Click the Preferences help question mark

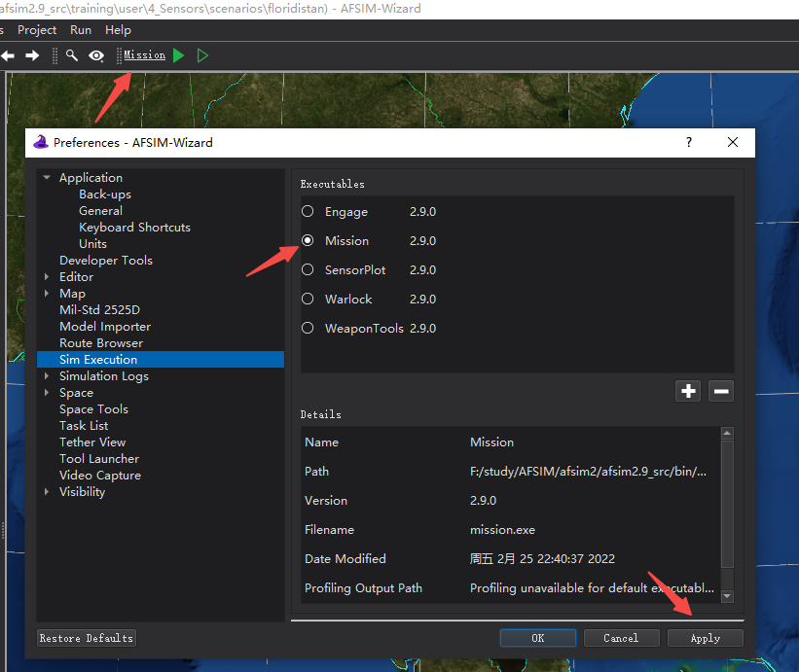pyautogui.click(x=689, y=142)
